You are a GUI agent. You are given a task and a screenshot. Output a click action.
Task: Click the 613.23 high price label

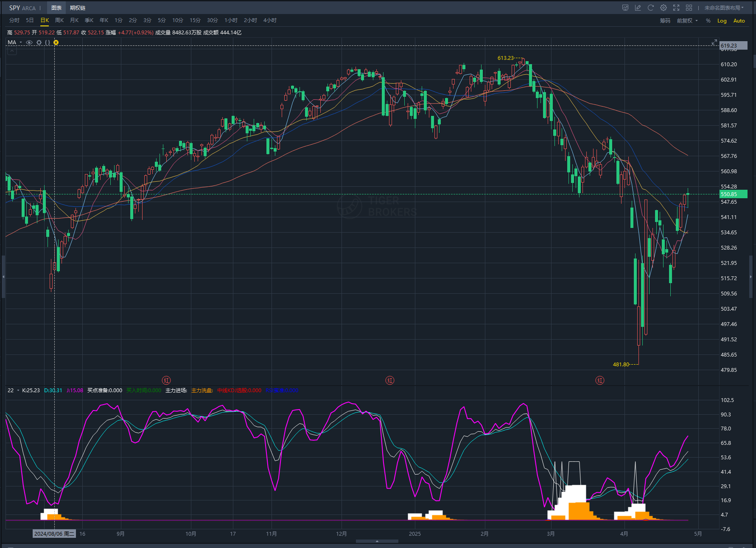[x=505, y=58]
